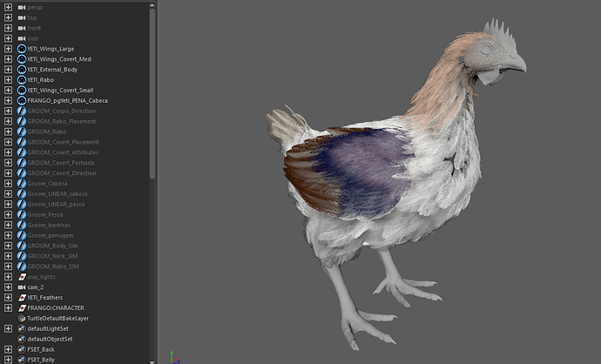Click the outliner vertical scrollbar
This screenshot has width=601, height=364.
pyautogui.click(x=153, y=87)
